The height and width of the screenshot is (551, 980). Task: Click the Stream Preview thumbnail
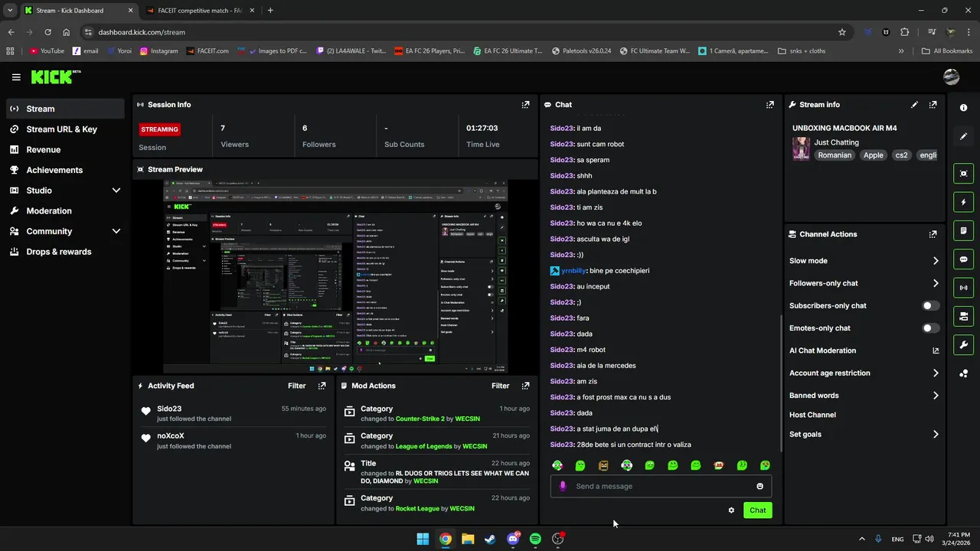click(335, 276)
